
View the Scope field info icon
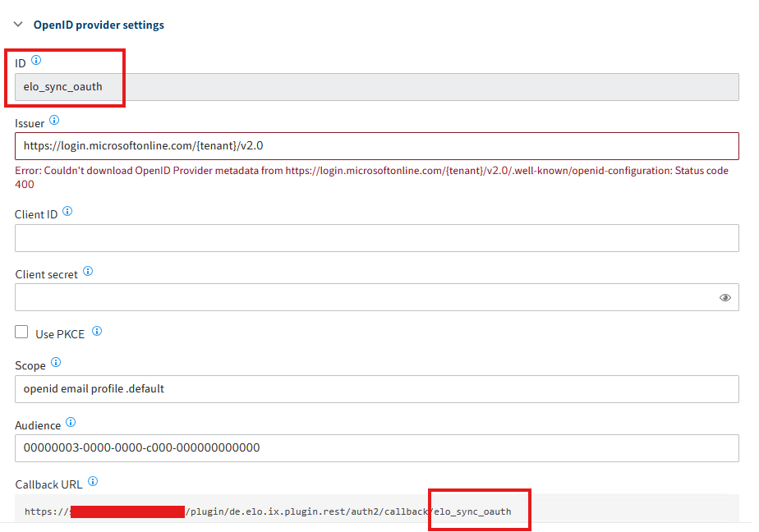click(55, 361)
